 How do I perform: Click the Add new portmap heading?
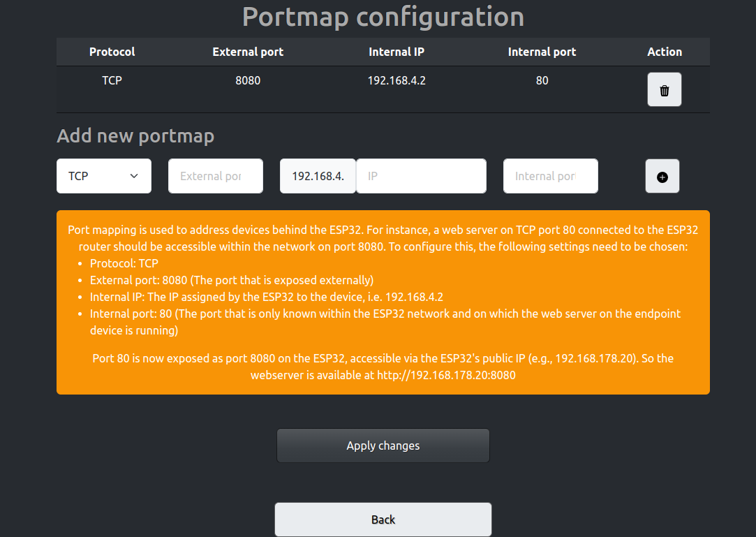click(x=135, y=136)
